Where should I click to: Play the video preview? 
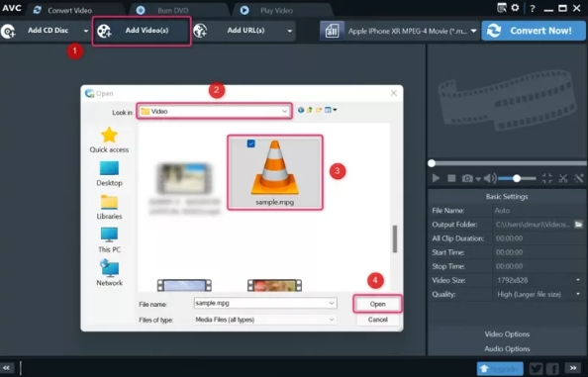pyautogui.click(x=436, y=178)
